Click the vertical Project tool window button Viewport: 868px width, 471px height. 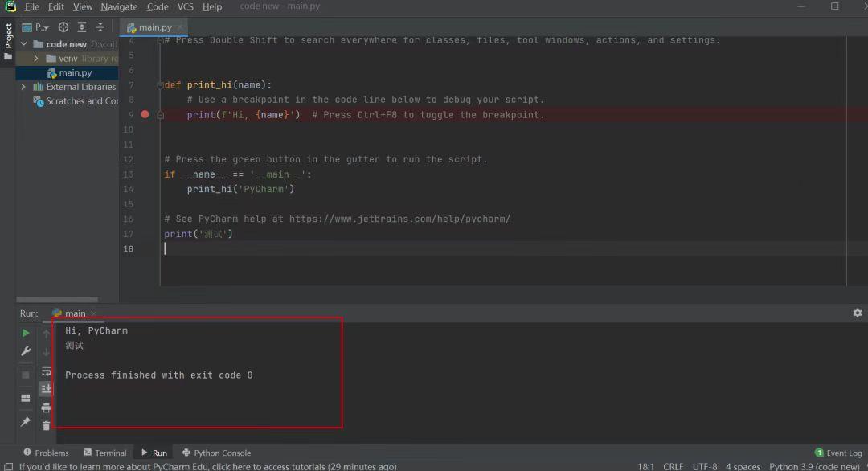(8, 42)
